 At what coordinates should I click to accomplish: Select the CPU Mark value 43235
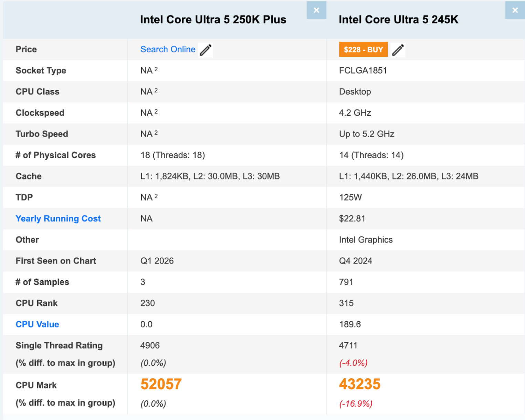pyautogui.click(x=359, y=384)
